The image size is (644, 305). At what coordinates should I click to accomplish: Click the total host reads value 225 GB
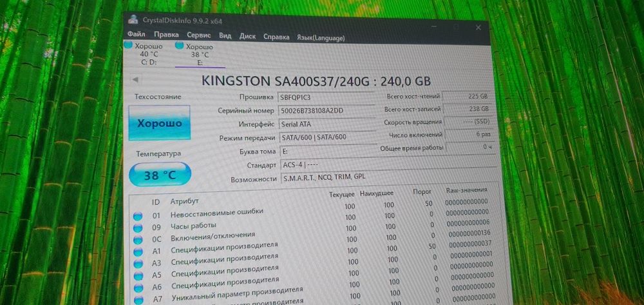pos(466,96)
